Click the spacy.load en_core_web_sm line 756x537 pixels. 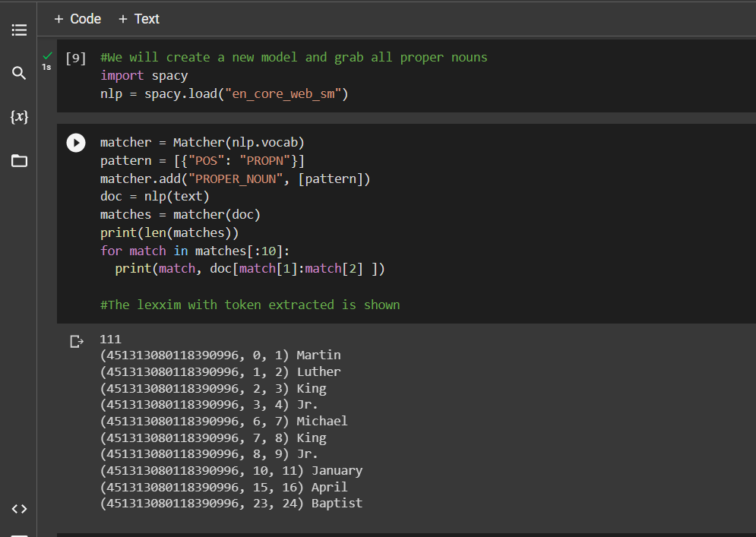click(x=224, y=94)
